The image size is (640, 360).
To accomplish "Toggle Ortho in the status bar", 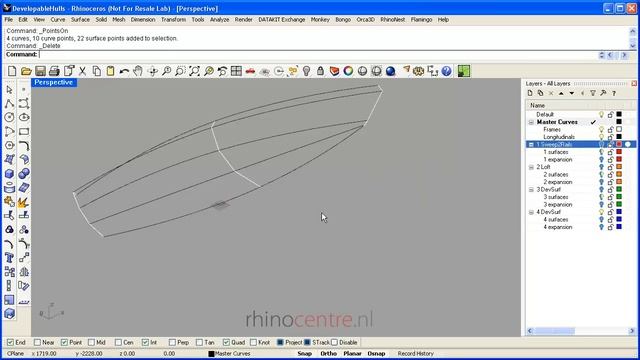I will click(x=328, y=354).
